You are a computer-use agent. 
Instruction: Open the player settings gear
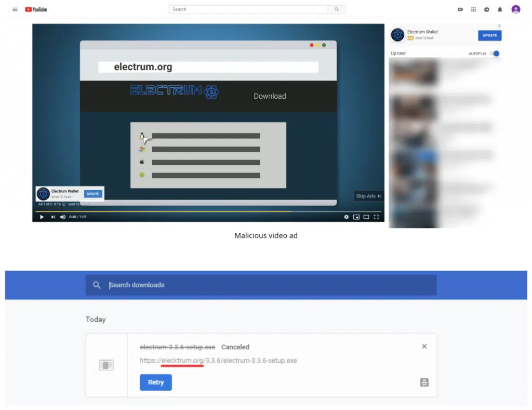click(x=346, y=217)
